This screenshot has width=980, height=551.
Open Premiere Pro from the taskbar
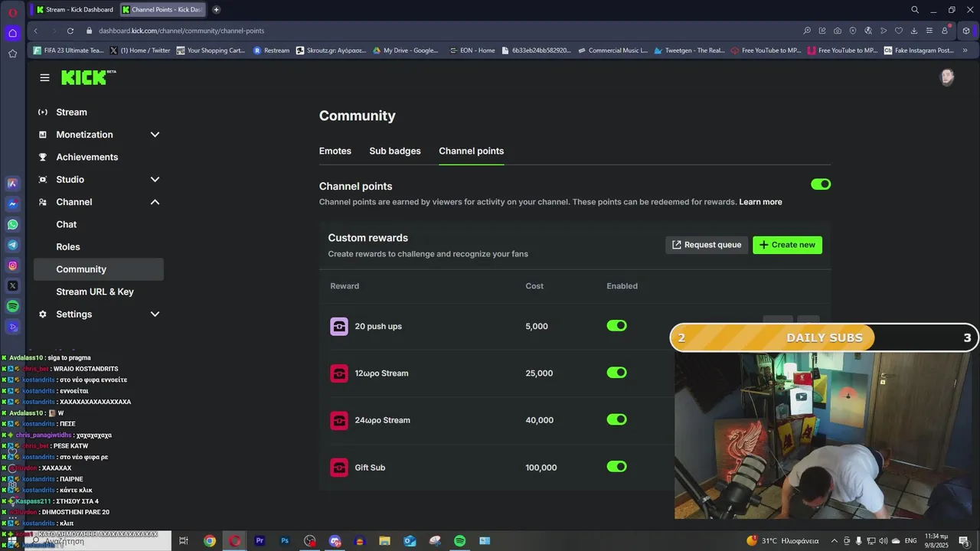(260, 540)
